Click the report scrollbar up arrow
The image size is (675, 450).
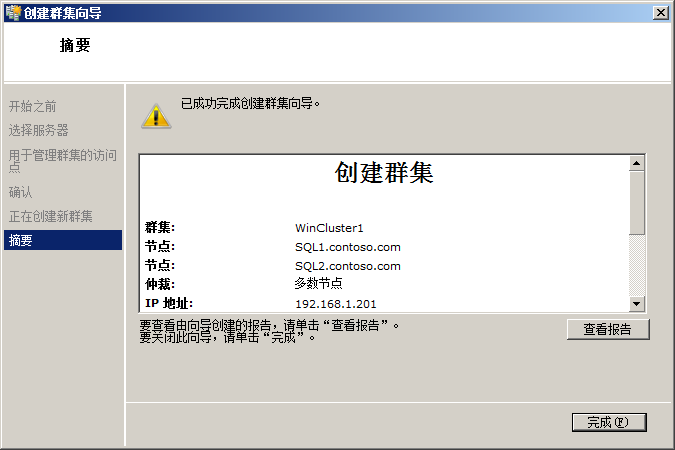pyautogui.click(x=637, y=162)
